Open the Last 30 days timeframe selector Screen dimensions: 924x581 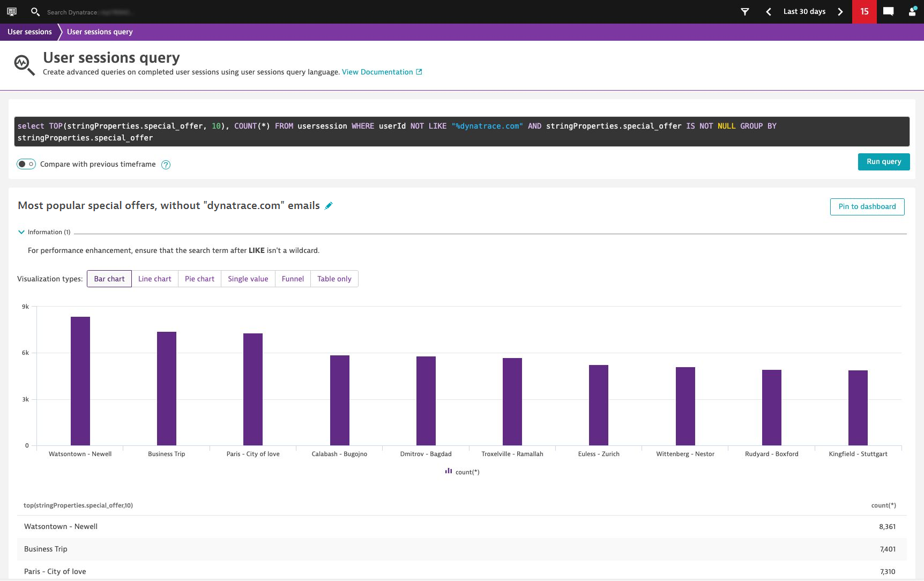pyautogui.click(x=804, y=11)
